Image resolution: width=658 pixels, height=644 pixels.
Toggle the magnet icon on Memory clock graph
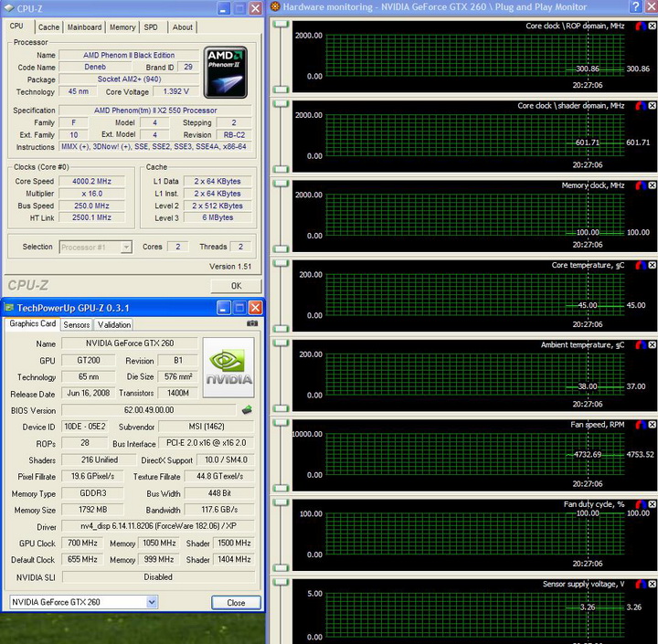click(x=641, y=185)
